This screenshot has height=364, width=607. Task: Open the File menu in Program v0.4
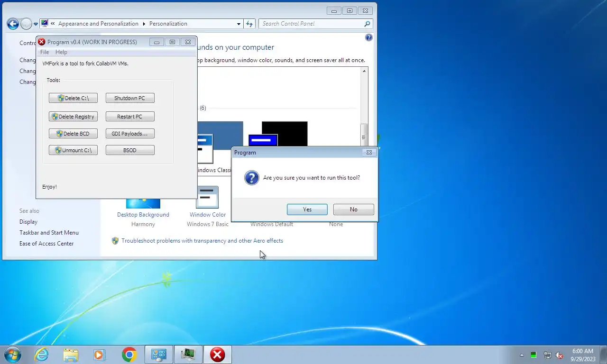[45, 52]
